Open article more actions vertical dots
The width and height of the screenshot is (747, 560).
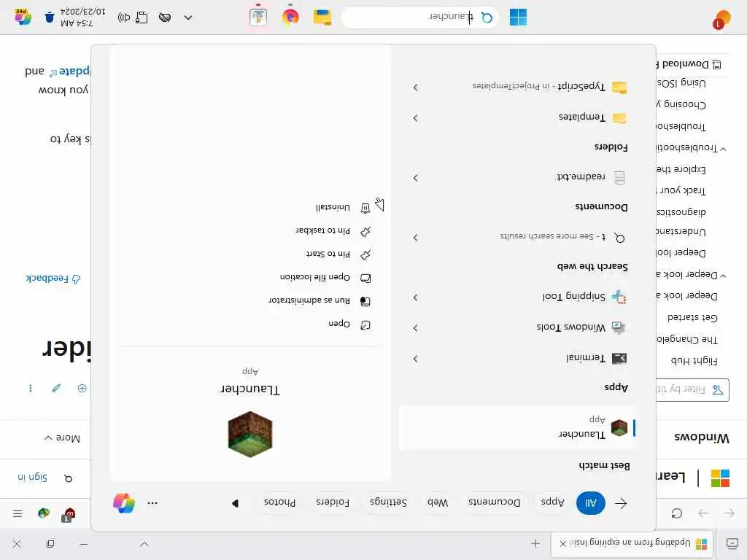pyautogui.click(x=31, y=388)
